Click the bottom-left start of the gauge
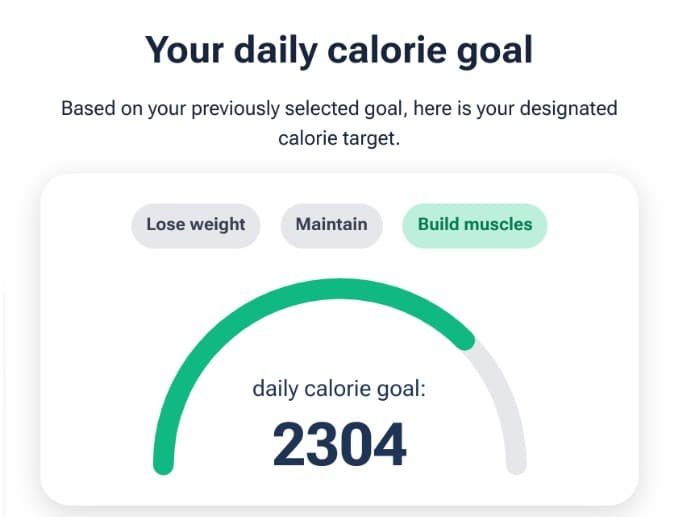675x517 pixels. point(163,462)
